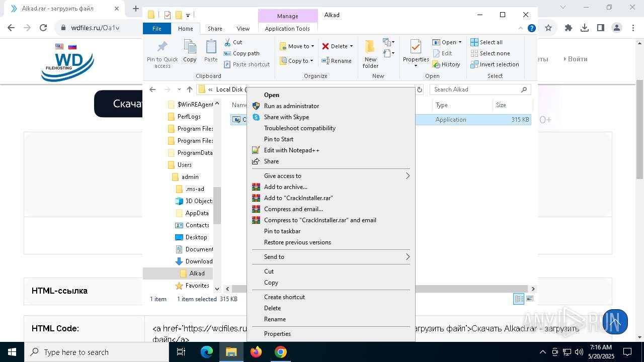Click the New folder icon

pos(370,54)
